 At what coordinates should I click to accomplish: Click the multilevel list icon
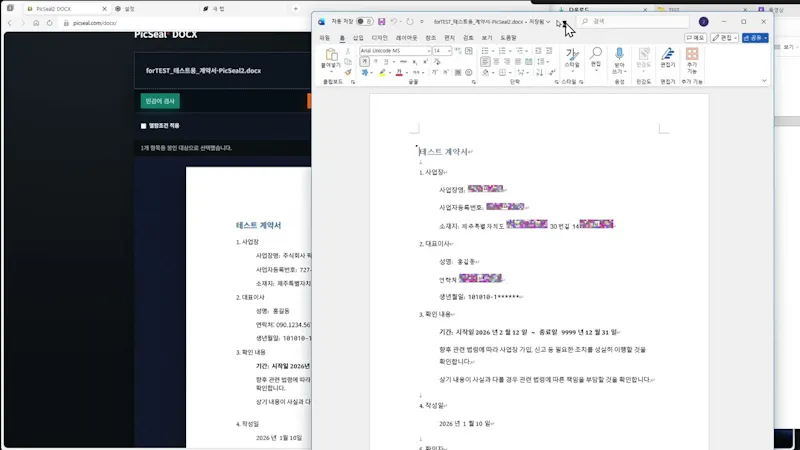[519, 51]
